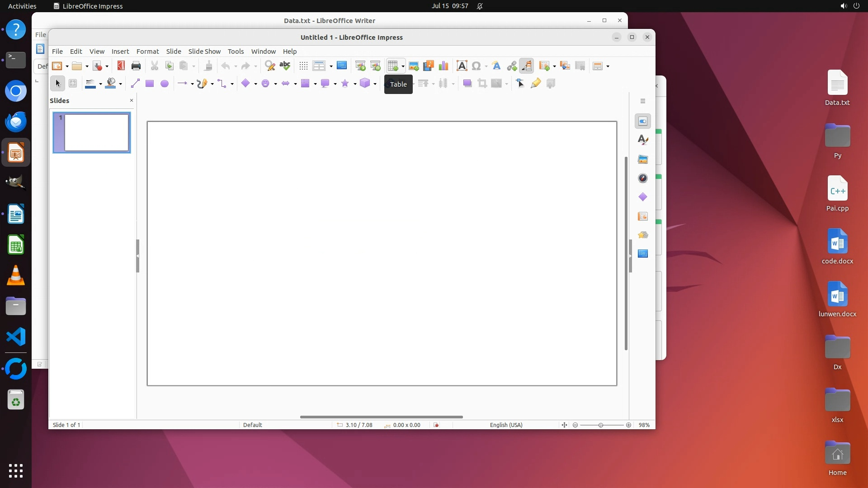
Task: Click the Insert Image icon
Action: click(x=413, y=66)
